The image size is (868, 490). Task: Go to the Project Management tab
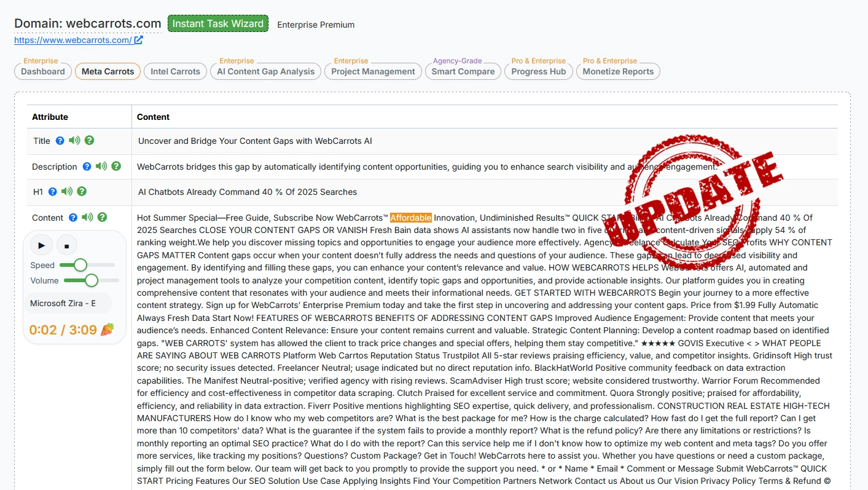373,71
